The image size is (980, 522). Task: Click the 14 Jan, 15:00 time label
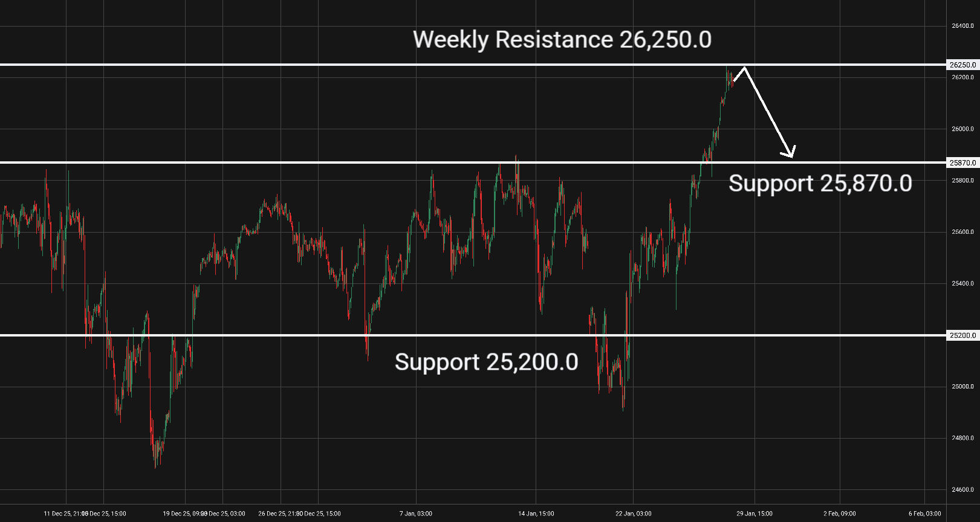pos(536,514)
